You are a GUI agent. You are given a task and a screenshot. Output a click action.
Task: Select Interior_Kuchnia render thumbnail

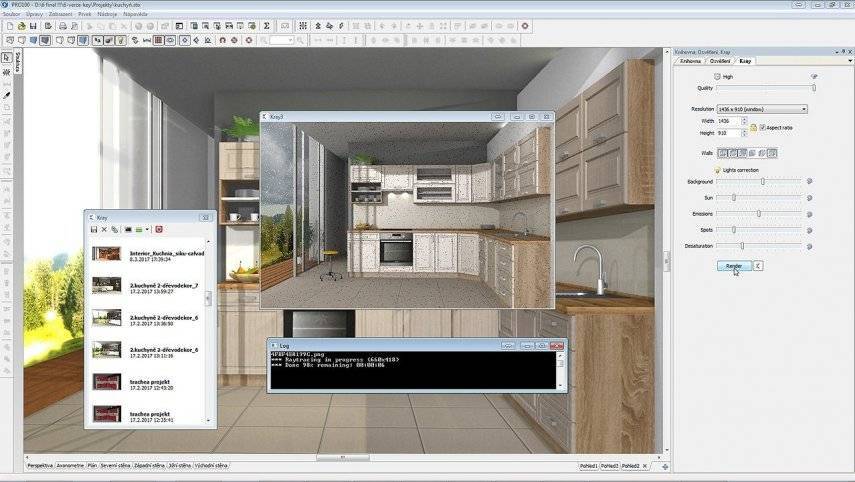(x=107, y=254)
